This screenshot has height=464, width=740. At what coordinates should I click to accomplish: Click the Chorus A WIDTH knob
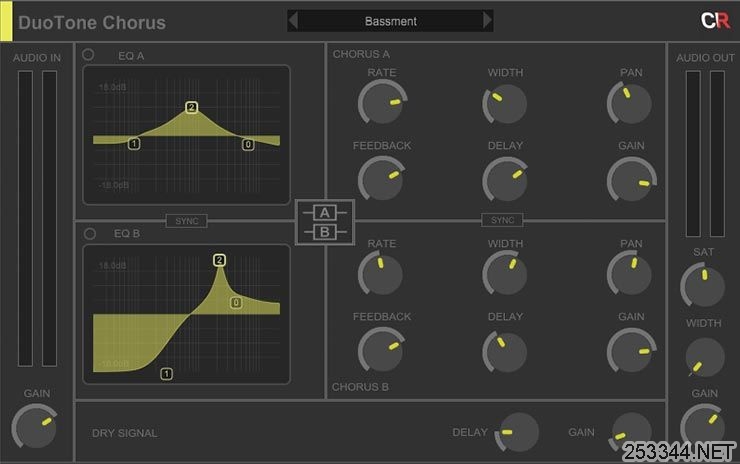(x=505, y=104)
